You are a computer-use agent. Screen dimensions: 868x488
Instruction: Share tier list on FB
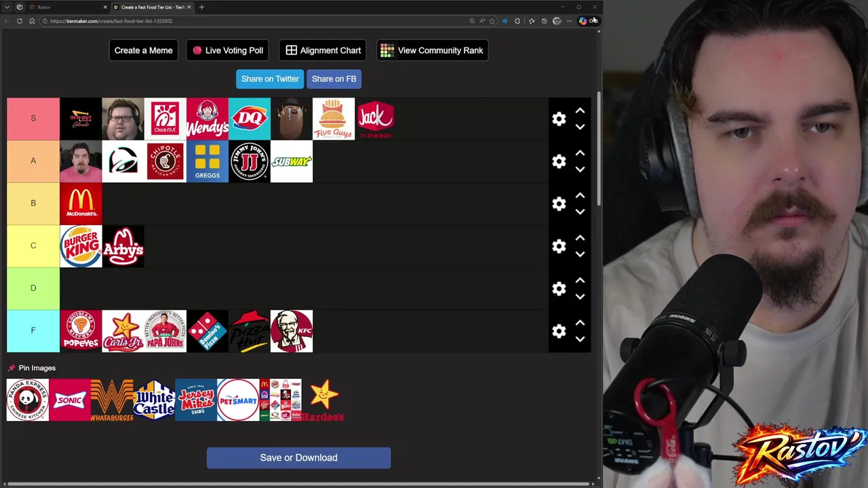334,79
